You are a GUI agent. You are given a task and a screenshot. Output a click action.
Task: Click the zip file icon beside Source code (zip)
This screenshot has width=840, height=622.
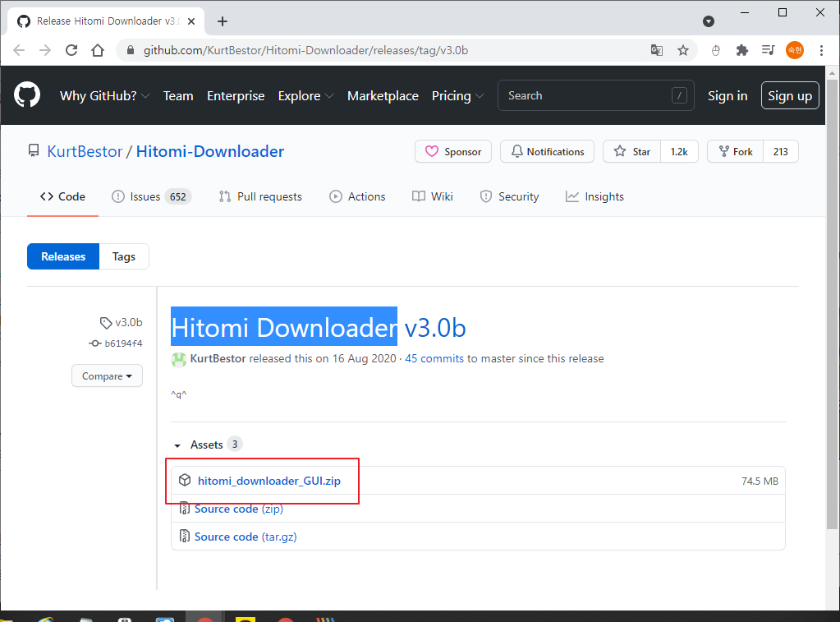pyautogui.click(x=184, y=508)
